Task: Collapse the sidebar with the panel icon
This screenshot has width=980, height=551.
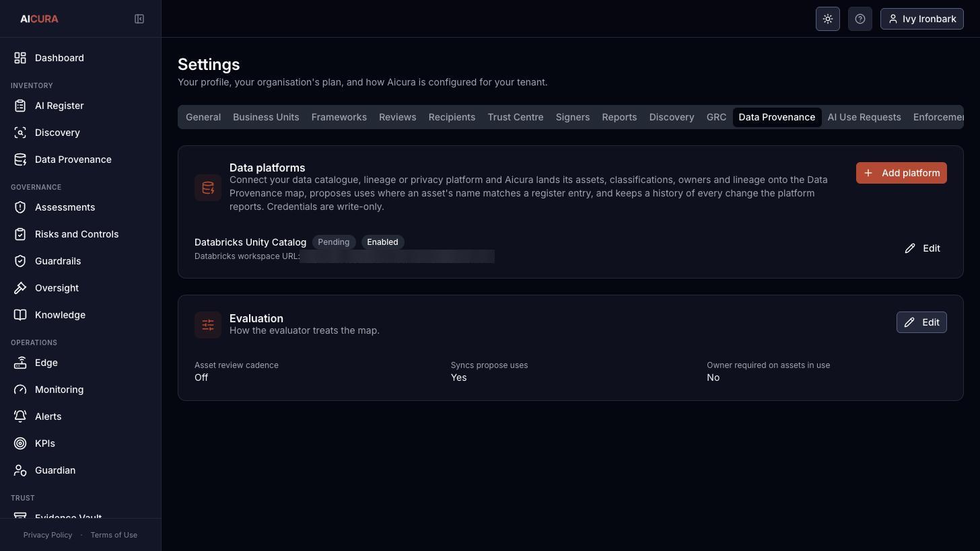Action: pos(139,19)
